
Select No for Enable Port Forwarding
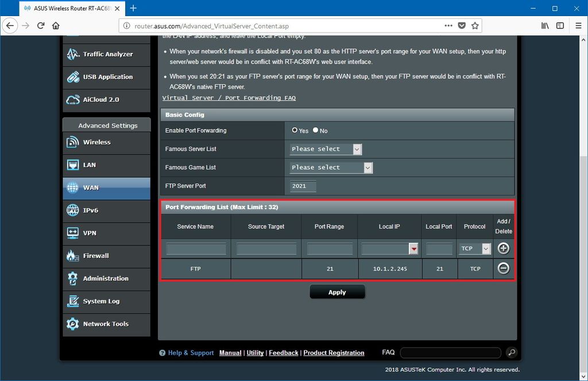316,130
